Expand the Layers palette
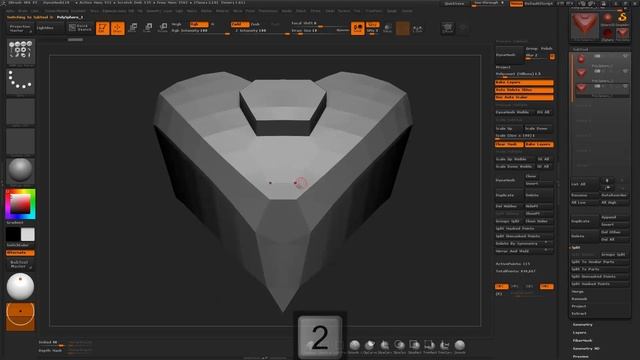 click(579, 333)
